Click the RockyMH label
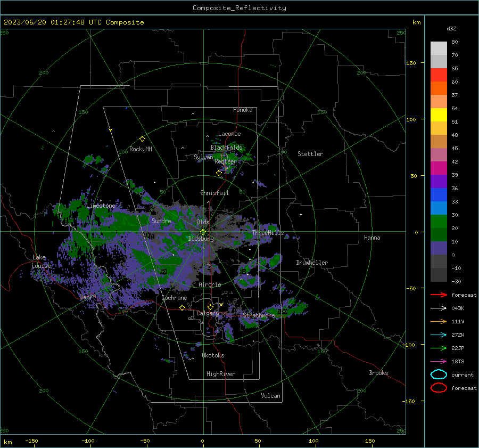Image resolution: width=479 pixels, height=448 pixels. (141, 149)
